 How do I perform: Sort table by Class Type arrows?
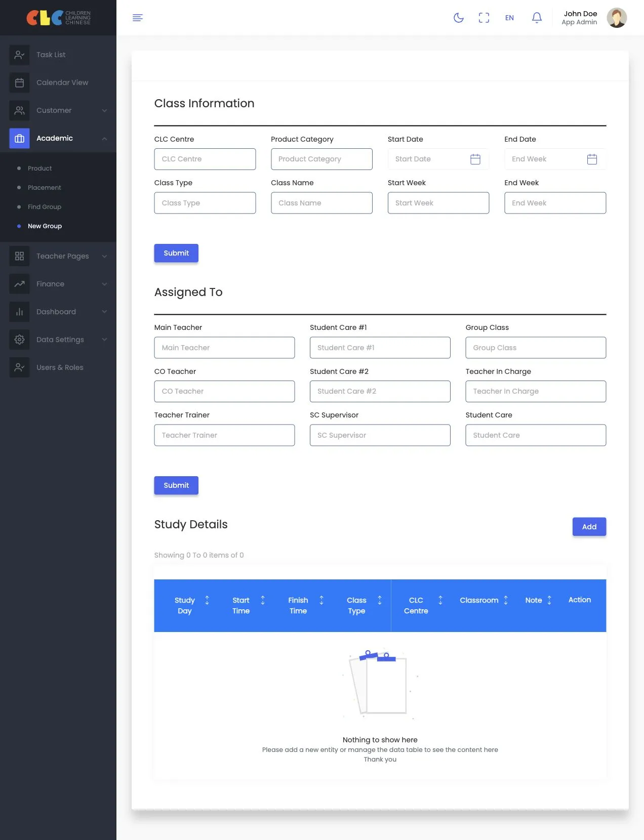coord(379,600)
